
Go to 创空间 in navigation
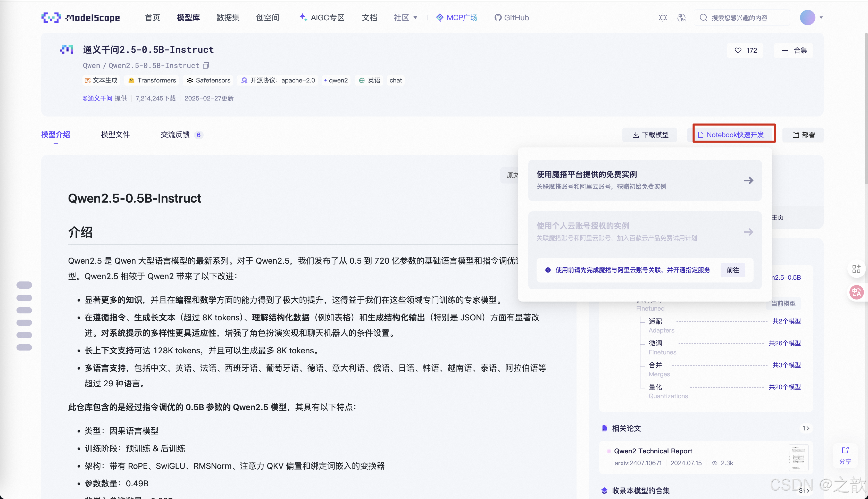click(x=267, y=18)
